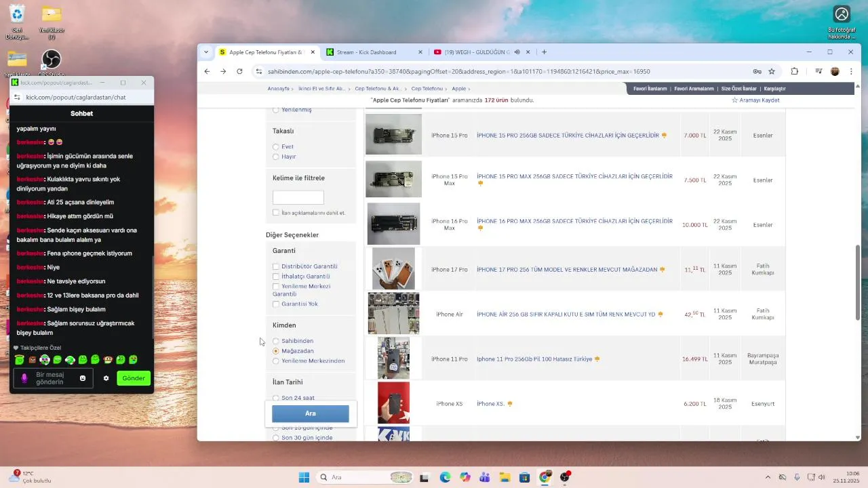The image size is (868, 488).
Task: Open Size Özel İlanlar menu item
Action: click(x=738, y=89)
